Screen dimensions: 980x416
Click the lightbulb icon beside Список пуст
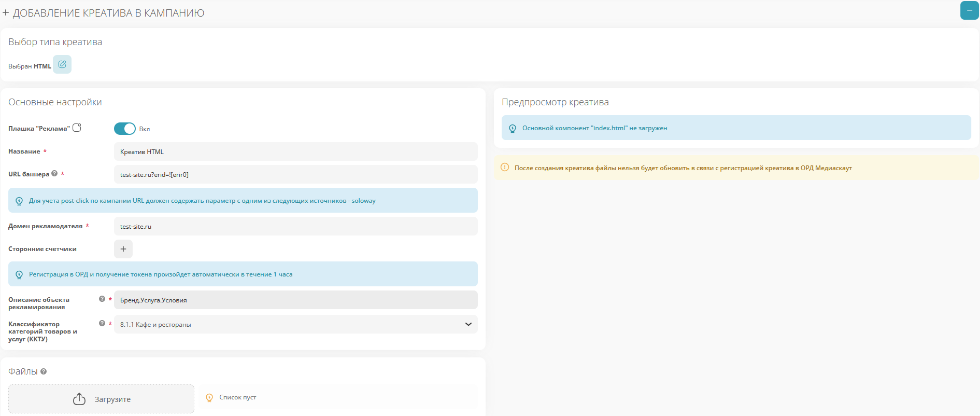pyautogui.click(x=209, y=397)
